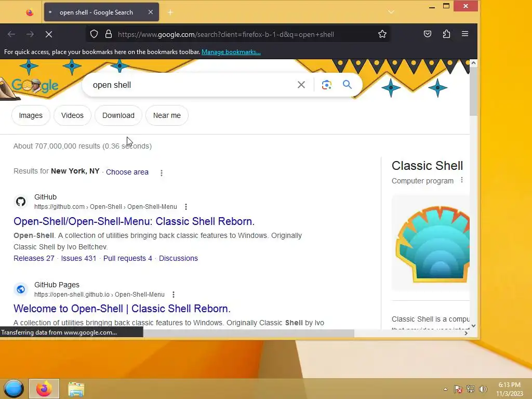
Task: Click the page scroll down arrow
Action: pyautogui.click(x=474, y=326)
